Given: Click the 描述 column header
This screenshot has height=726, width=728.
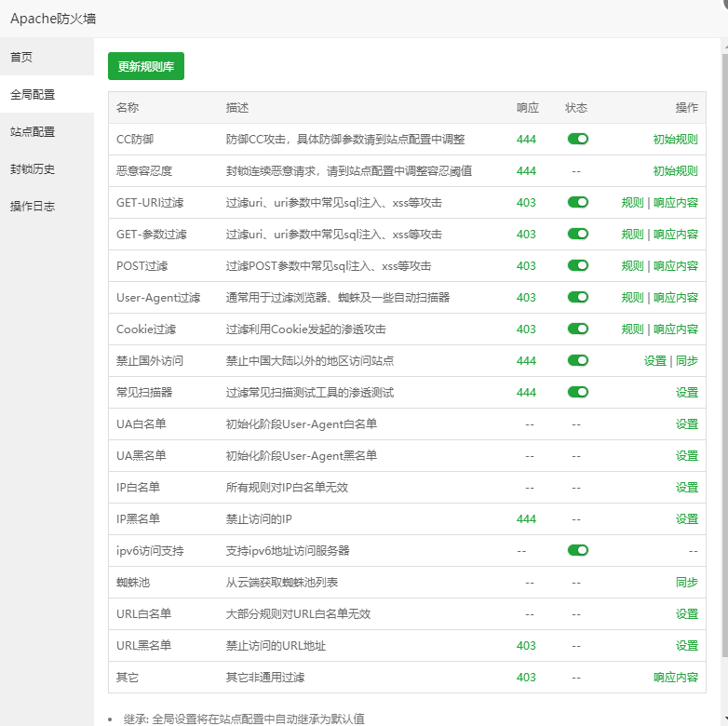Looking at the screenshot, I should (237, 108).
